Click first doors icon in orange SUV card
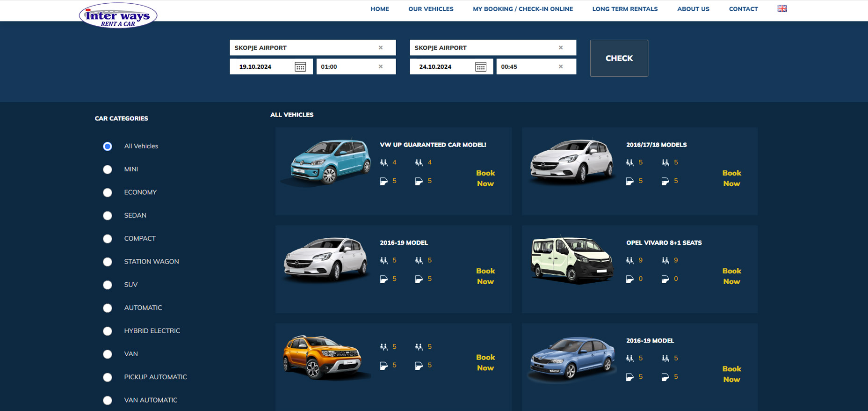This screenshot has height=411, width=868. [384, 366]
